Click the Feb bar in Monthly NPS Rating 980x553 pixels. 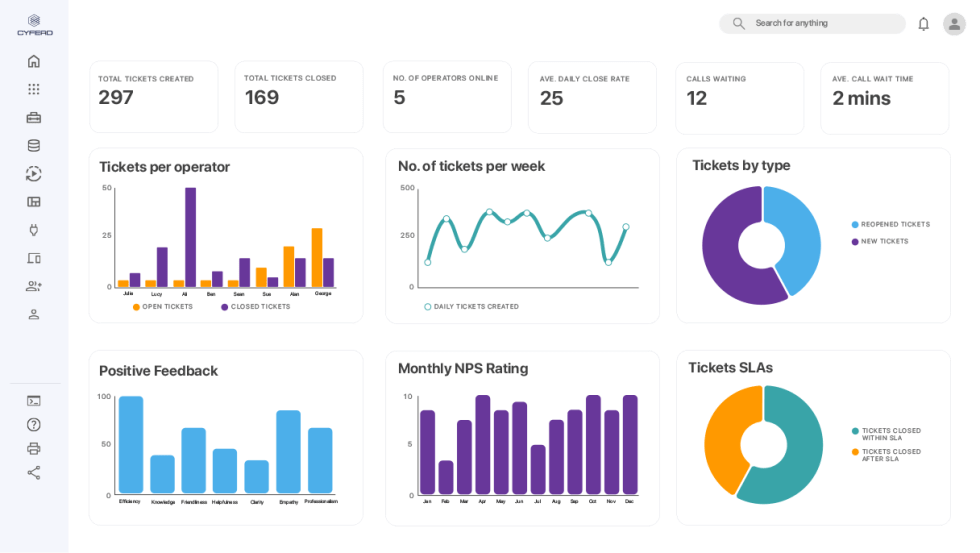click(x=446, y=477)
